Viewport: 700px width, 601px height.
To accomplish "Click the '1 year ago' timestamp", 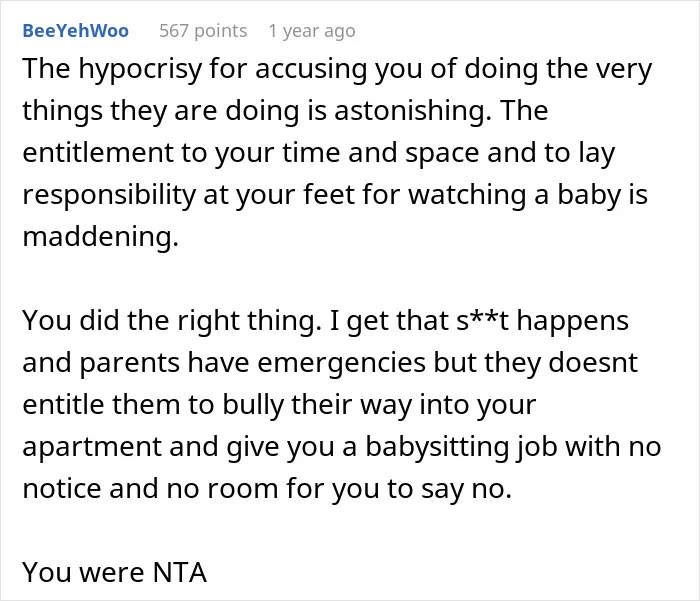I will tap(312, 31).
